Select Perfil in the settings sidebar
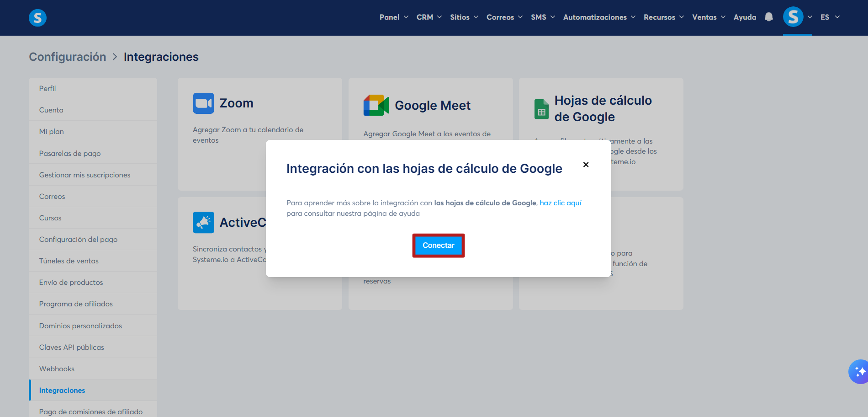The image size is (868, 417). pyautogui.click(x=93, y=88)
